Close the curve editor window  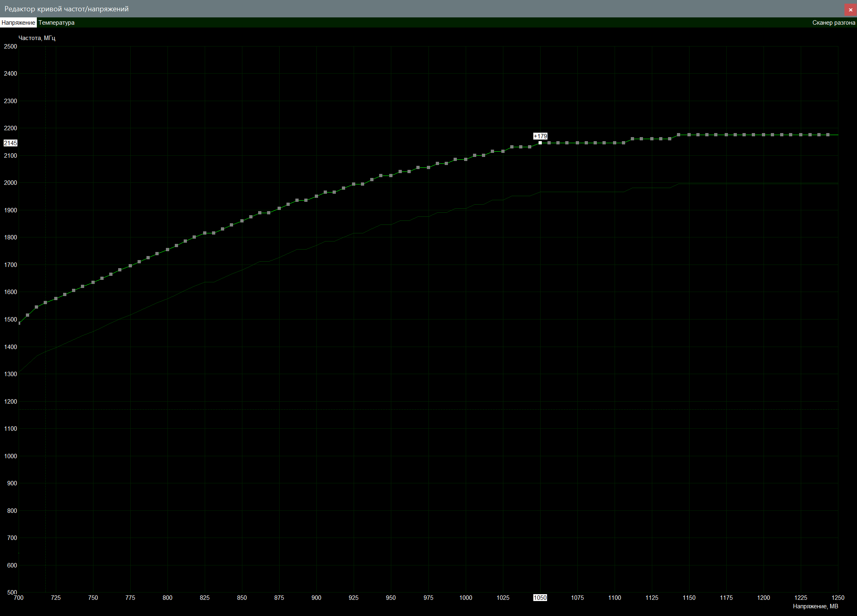851,10
